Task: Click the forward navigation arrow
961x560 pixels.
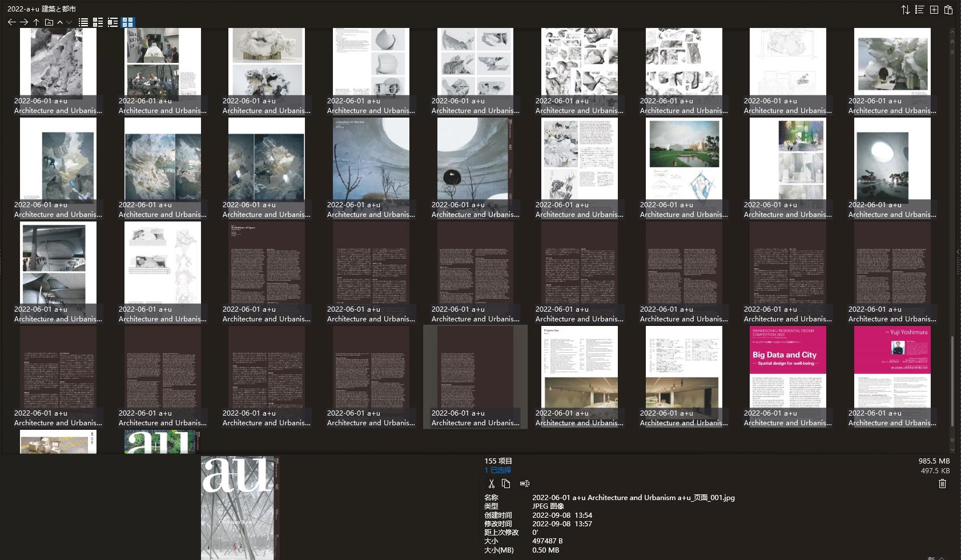Action: click(x=23, y=22)
